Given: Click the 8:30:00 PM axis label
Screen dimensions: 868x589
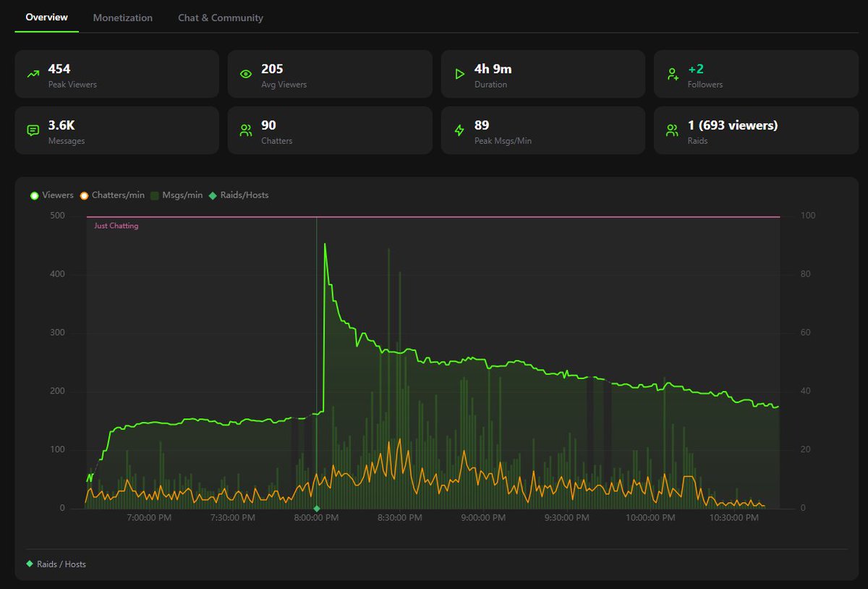Looking at the screenshot, I should [x=399, y=518].
